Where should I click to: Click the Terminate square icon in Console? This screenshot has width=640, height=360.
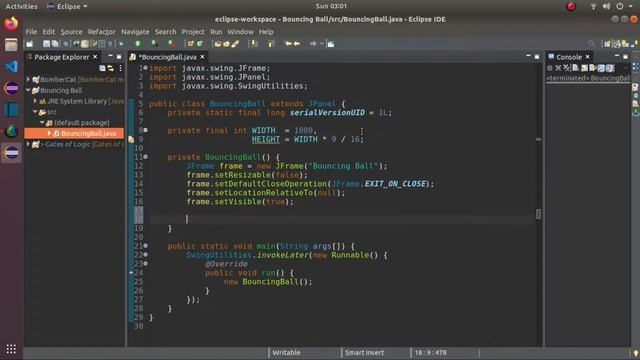pyautogui.click(x=550, y=68)
